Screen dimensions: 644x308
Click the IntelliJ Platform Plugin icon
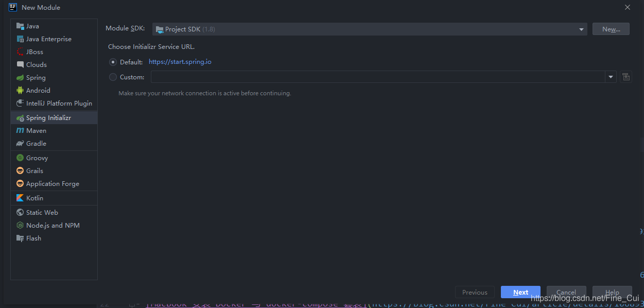point(20,104)
